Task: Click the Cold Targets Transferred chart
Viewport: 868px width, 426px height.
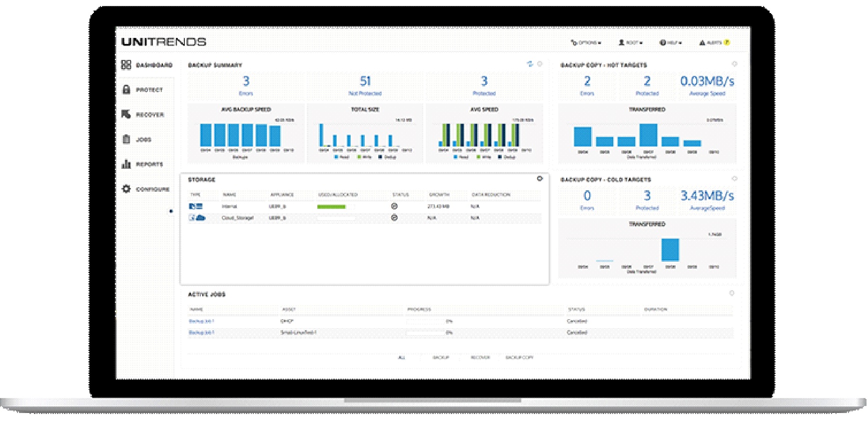Action: coord(647,248)
